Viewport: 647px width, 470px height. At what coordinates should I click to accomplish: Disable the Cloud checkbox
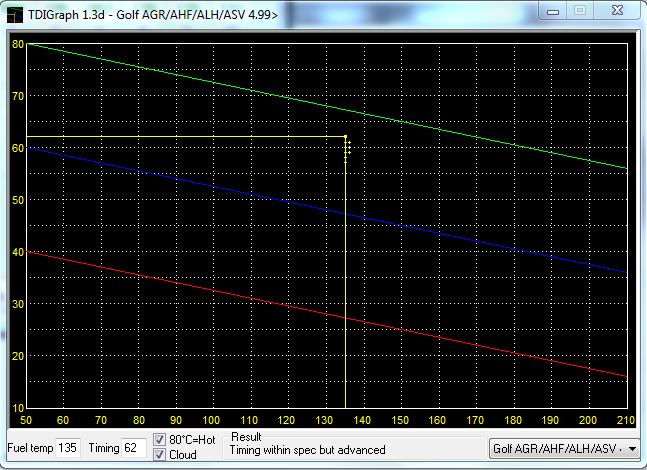[160, 455]
